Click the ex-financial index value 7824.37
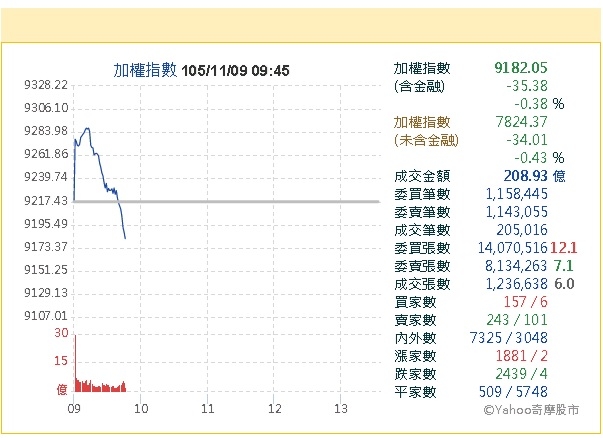This screenshot has width=603, height=438. tap(521, 122)
